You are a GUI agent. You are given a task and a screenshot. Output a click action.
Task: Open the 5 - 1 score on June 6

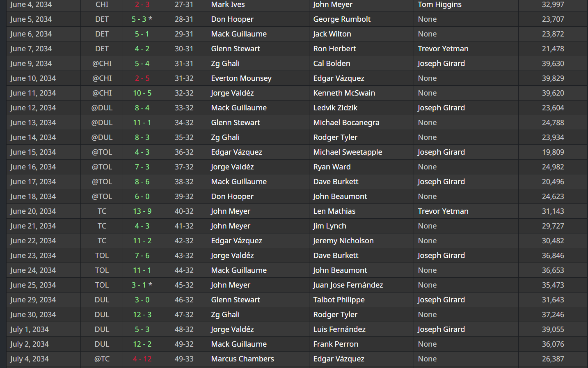tap(142, 34)
